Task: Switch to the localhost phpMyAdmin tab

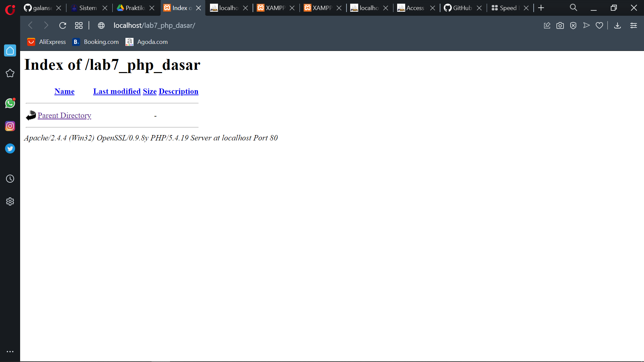Action: pyautogui.click(x=229, y=7)
